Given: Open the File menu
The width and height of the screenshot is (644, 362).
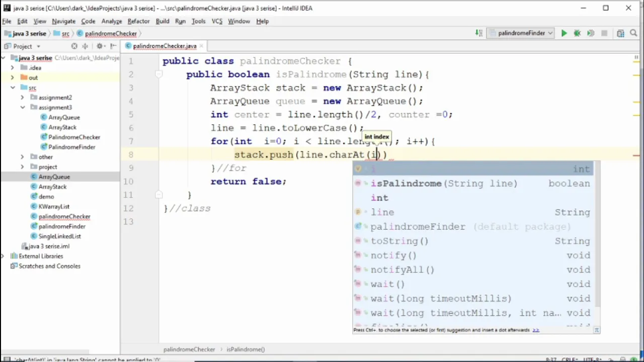Looking at the screenshot, I should pos(7,21).
